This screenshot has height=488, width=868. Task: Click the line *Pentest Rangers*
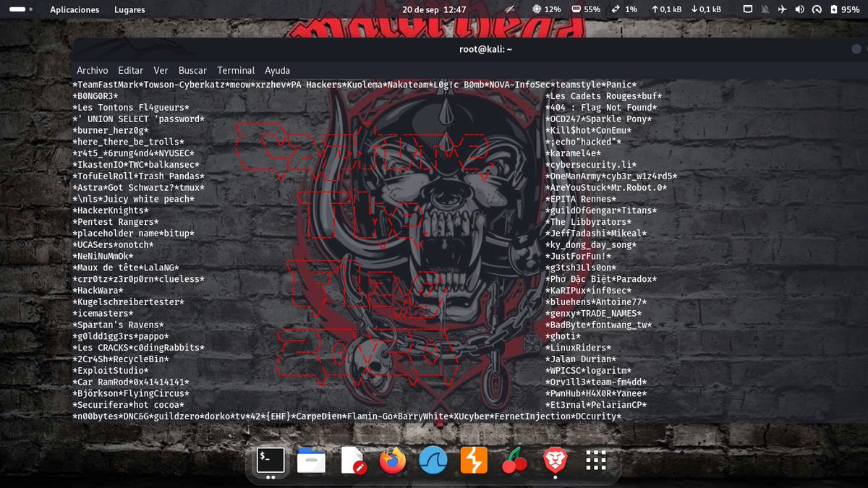point(115,222)
